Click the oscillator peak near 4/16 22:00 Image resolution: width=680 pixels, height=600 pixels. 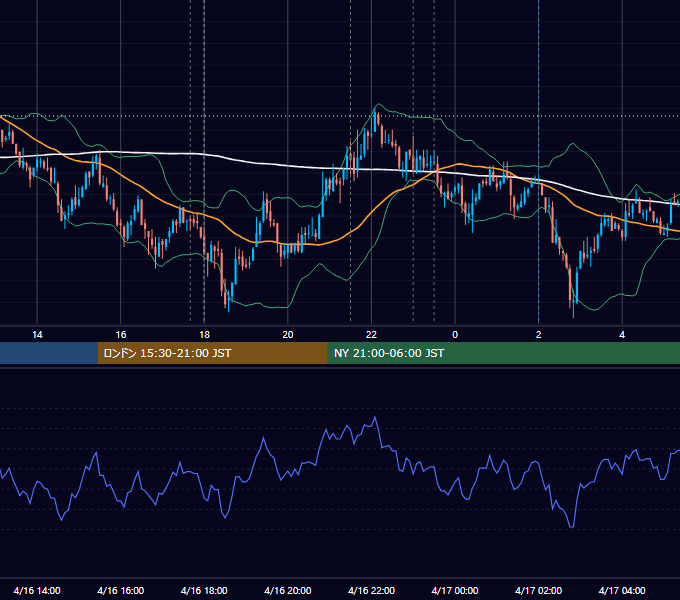point(375,417)
